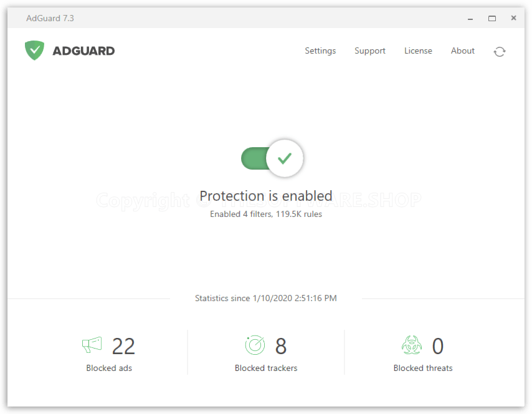Image resolution: width=532 pixels, height=414 pixels.
Task: Open the Support menu
Action: pos(370,51)
